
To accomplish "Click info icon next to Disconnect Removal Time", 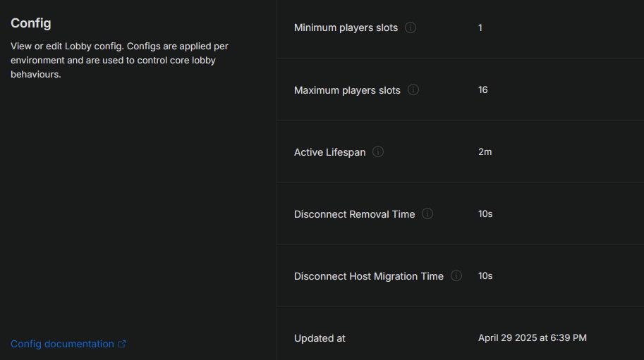I will (427, 214).
